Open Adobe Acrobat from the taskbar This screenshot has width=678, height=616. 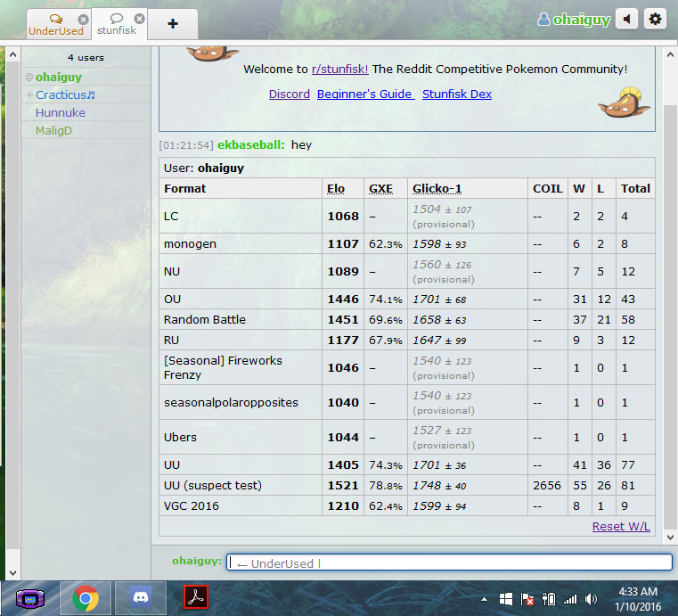click(x=196, y=597)
